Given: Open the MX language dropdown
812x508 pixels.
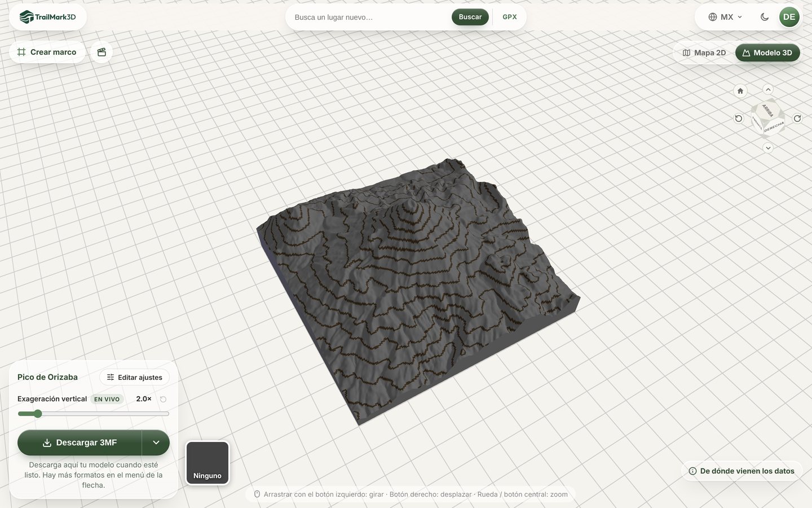Looking at the screenshot, I should click(725, 17).
